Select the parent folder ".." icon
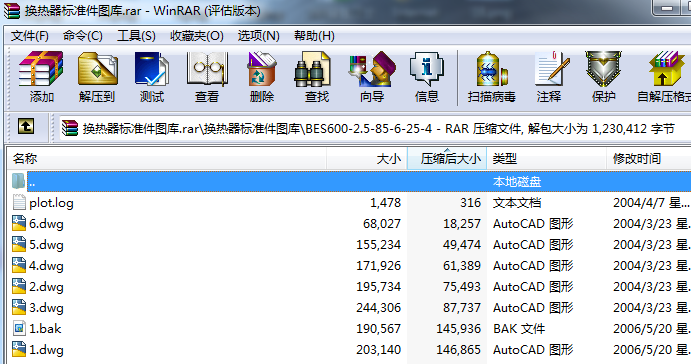The width and height of the screenshot is (691, 364). pyautogui.click(x=19, y=181)
